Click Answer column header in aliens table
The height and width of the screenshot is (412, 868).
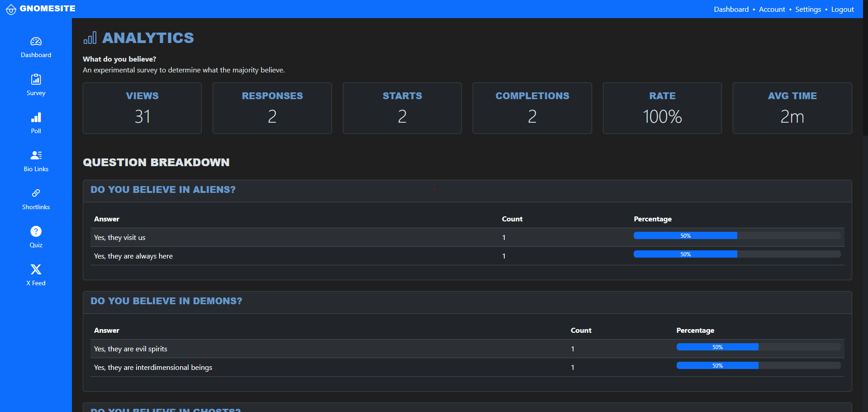click(x=107, y=219)
